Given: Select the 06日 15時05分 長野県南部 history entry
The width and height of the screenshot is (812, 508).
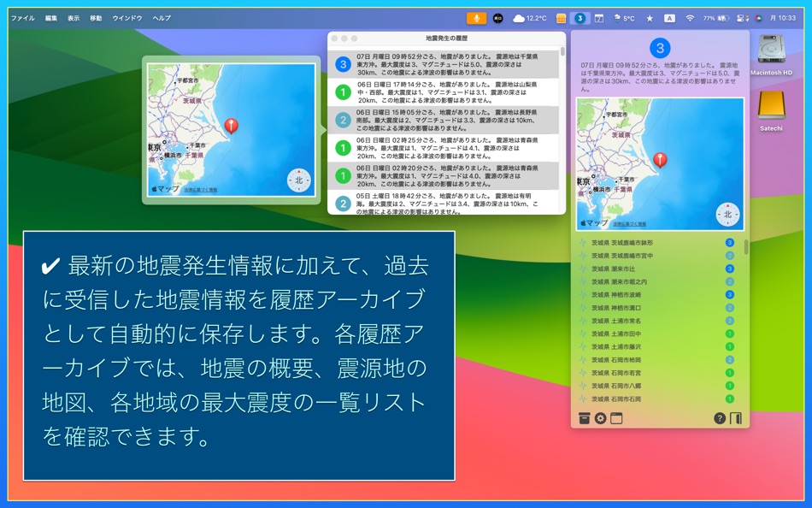Looking at the screenshot, I should pos(444,121).
